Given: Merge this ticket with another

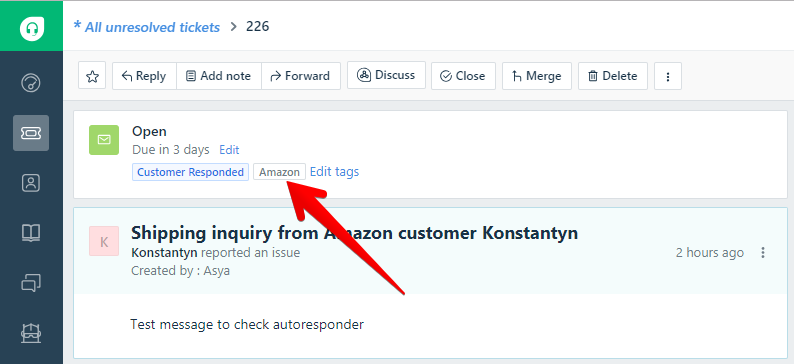Looking at the screenshot, I should 537,76.
